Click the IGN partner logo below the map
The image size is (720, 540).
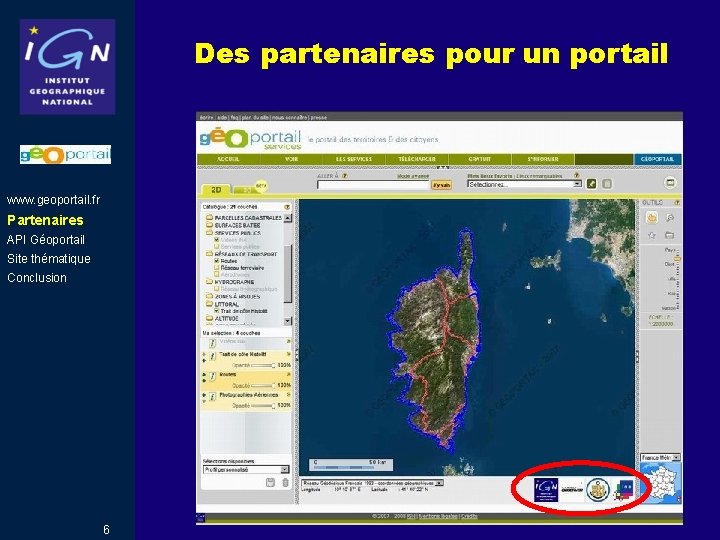tap(546, 490)
